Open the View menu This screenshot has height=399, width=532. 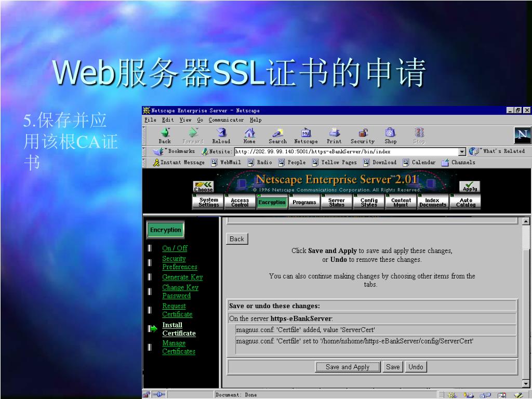[185, 120]
